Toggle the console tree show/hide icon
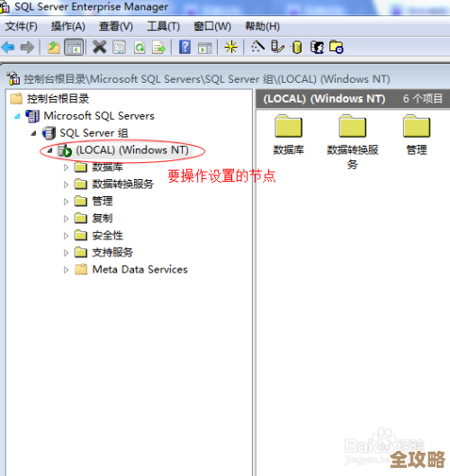 point(74,48)
